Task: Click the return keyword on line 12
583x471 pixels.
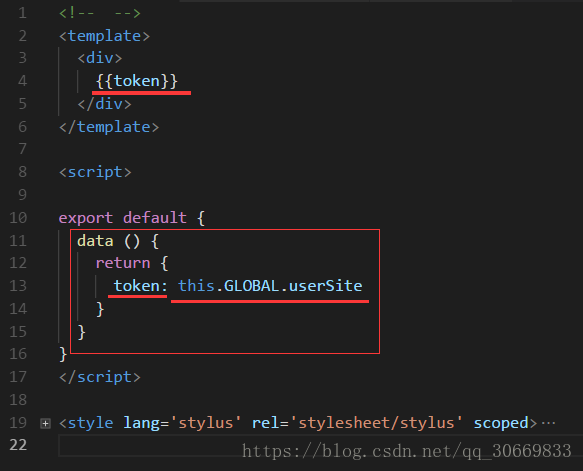Action: [x=123, y=263]
